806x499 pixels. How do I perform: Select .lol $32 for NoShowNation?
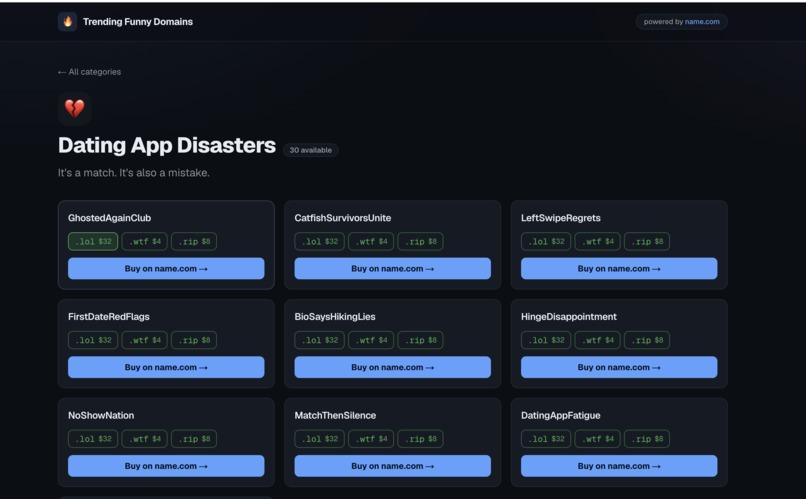point(93,439)
